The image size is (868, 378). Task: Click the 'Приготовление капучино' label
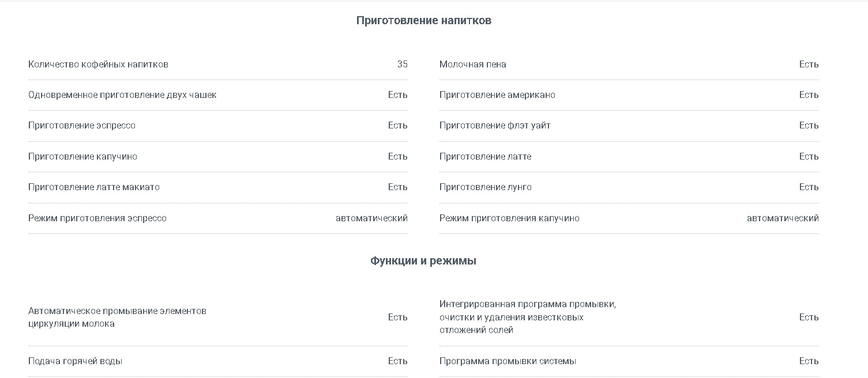tap(82, 157)
